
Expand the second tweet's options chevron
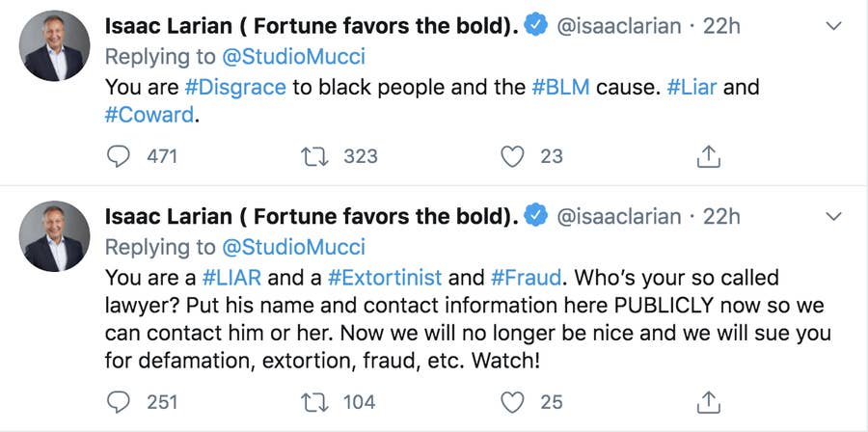(x=835, y=216)
